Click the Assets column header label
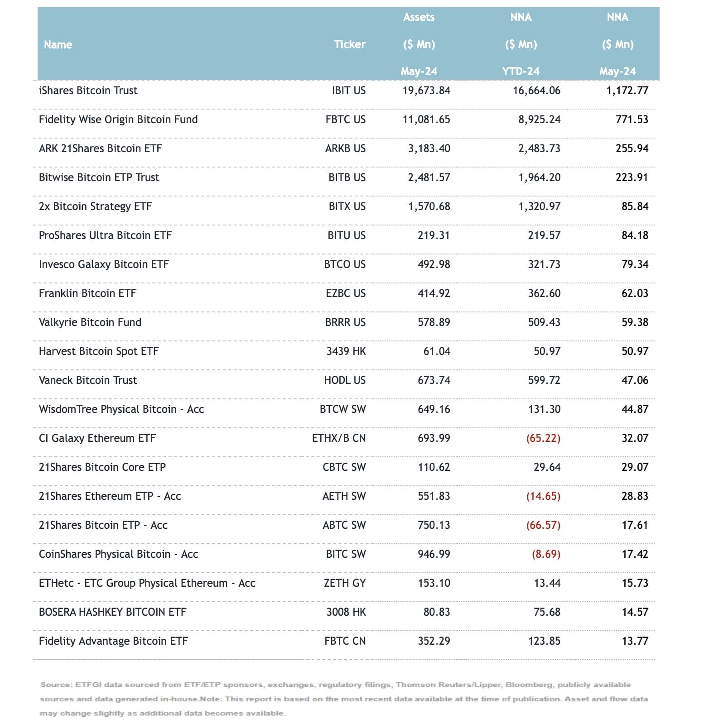 [x=419, y=17]
